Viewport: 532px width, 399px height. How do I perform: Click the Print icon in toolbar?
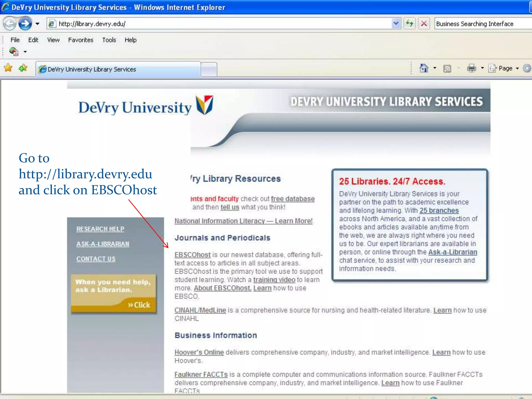(471, 68)
